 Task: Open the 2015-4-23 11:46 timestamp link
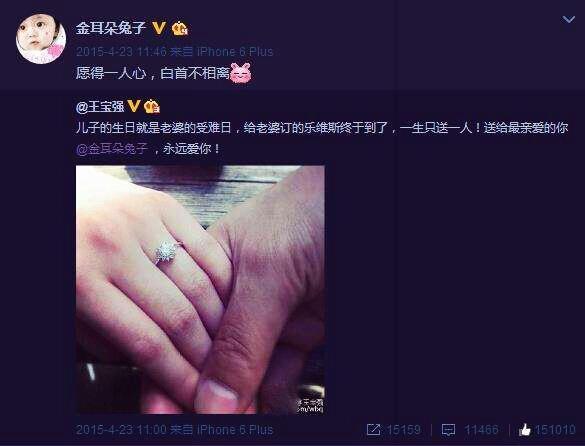[121, 52]
